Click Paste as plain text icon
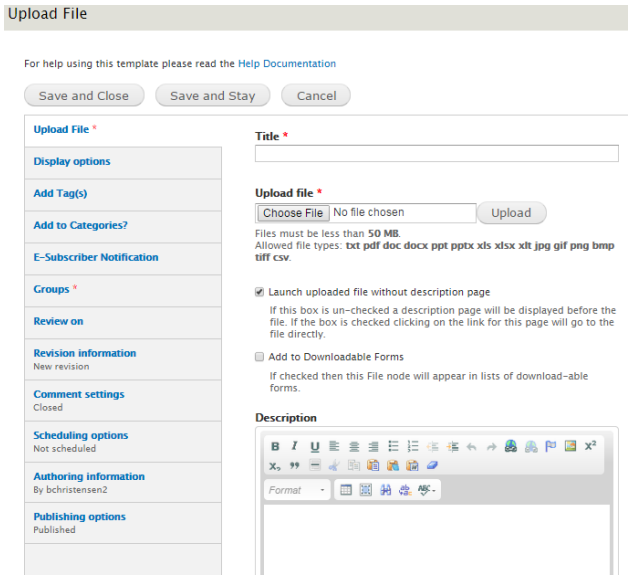The height and width of the screenshot is (585, 631). click(393, 466)
